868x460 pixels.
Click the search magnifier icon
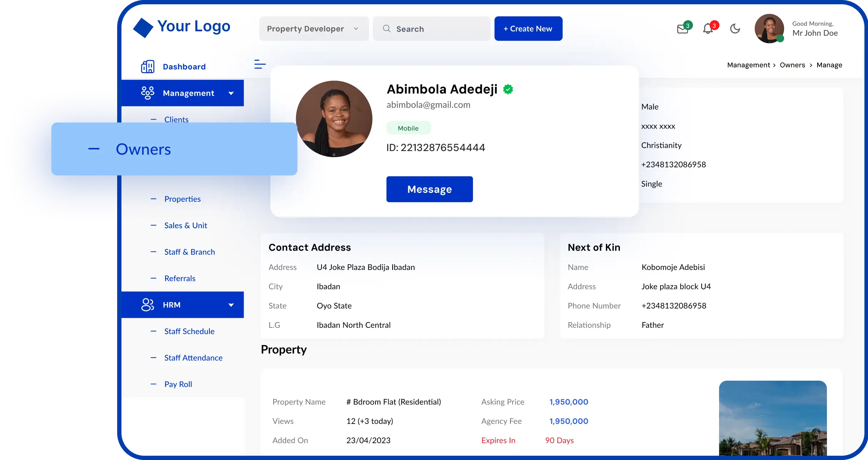pos(386,29)
